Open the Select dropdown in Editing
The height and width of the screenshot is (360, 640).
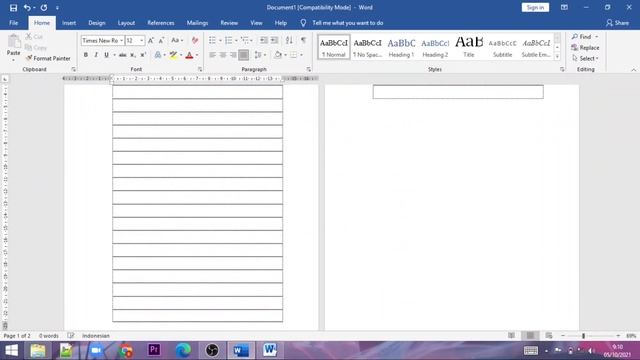pos(585,59)
